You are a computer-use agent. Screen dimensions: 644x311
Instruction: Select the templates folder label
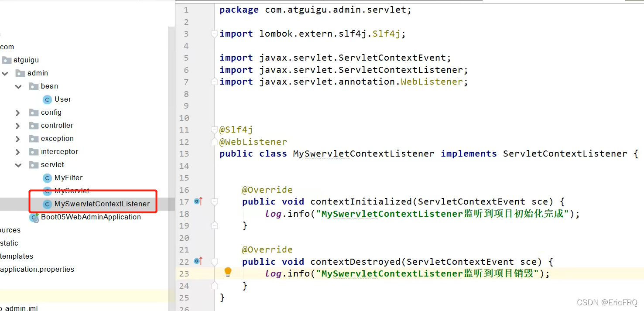click(17, 256)
